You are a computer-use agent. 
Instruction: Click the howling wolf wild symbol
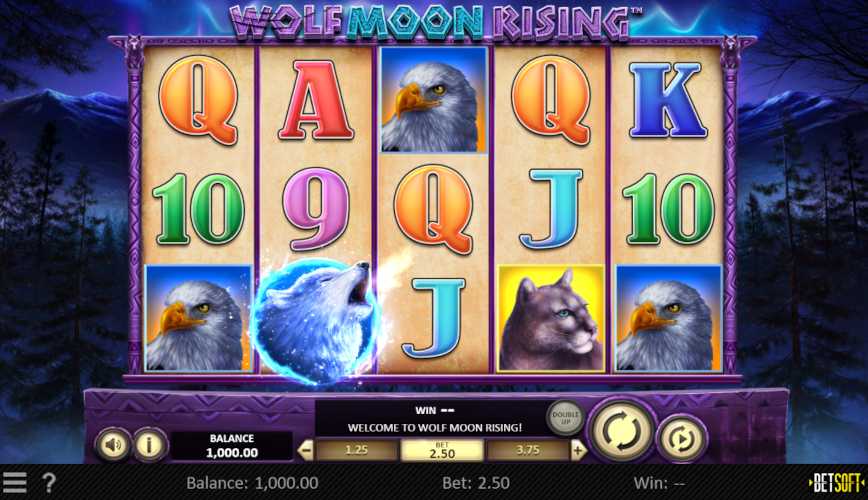click(314, 320)
